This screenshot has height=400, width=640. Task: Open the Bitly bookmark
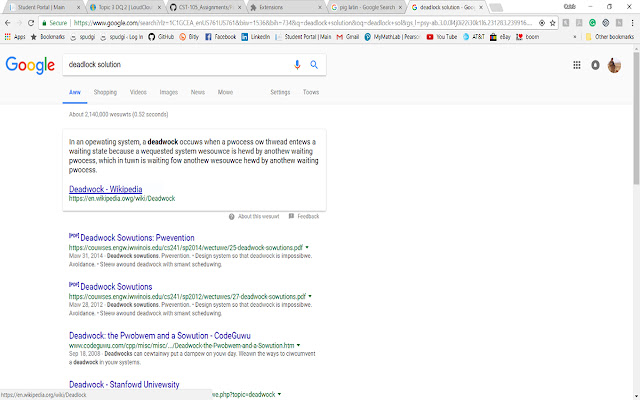coord(189,37)
